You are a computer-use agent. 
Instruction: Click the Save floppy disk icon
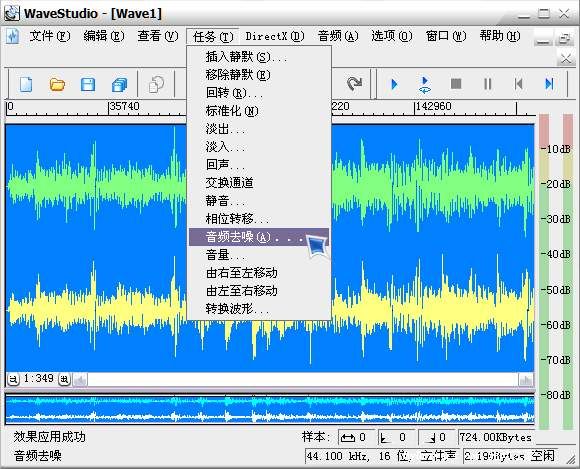point(88,84)
